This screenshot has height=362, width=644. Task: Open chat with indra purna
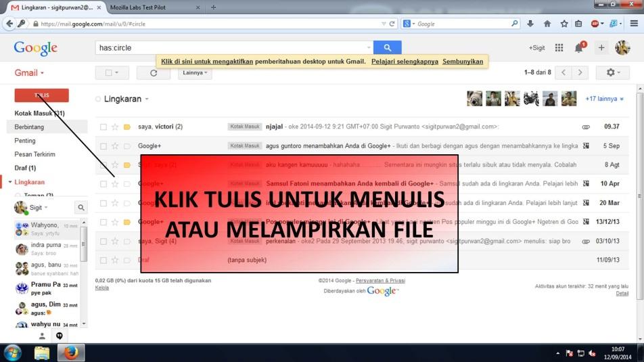[x=46, y=248]
